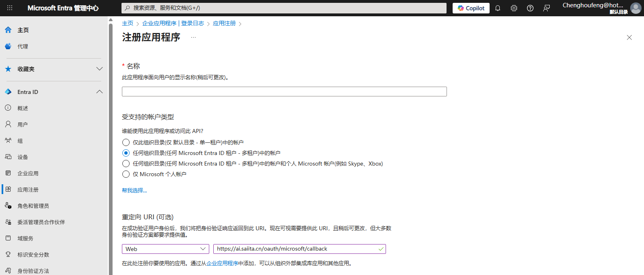This screenshot has height=275, width=644.
Task: Open the settings gear icon
Action: [514, 8]
